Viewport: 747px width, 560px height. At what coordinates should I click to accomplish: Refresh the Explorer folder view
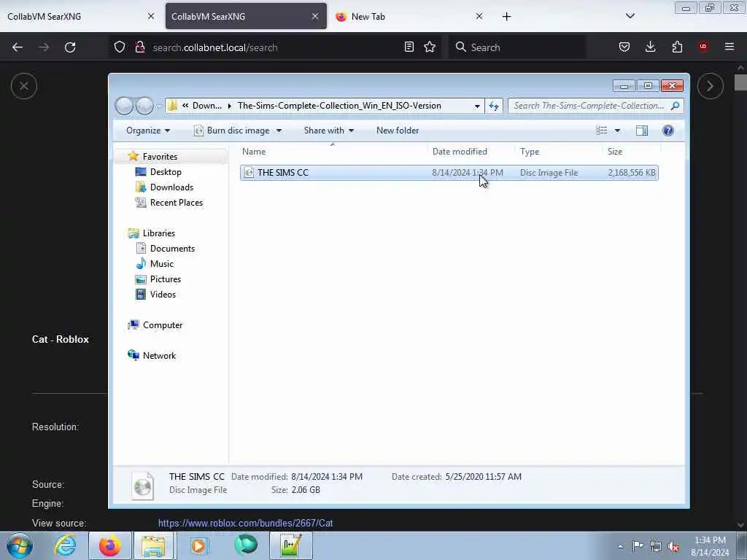click(494, 106)
